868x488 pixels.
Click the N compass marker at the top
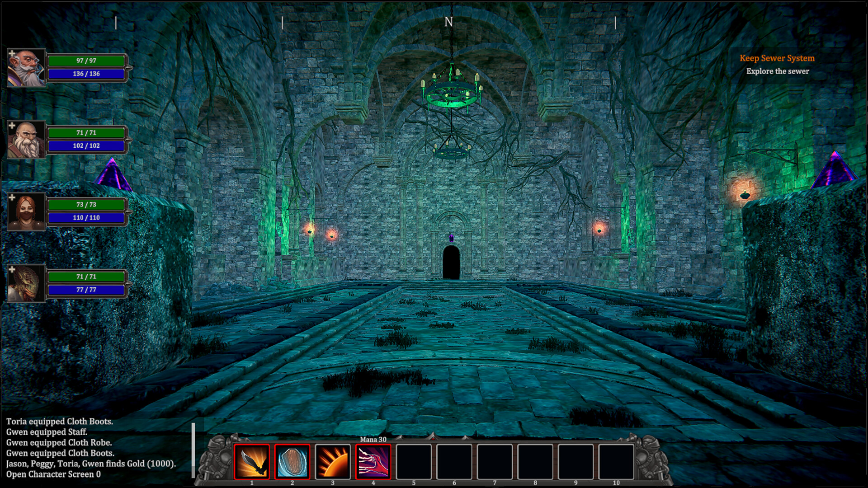pos(448,21)
